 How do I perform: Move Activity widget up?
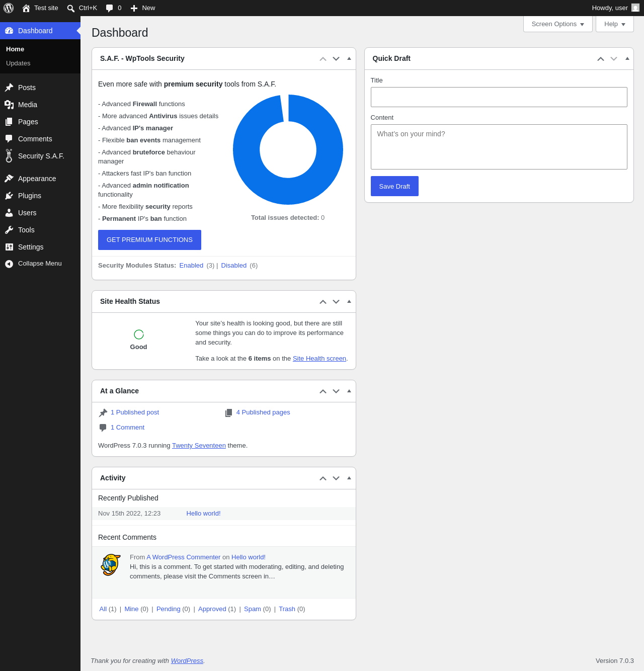click(x=323, y=478)
